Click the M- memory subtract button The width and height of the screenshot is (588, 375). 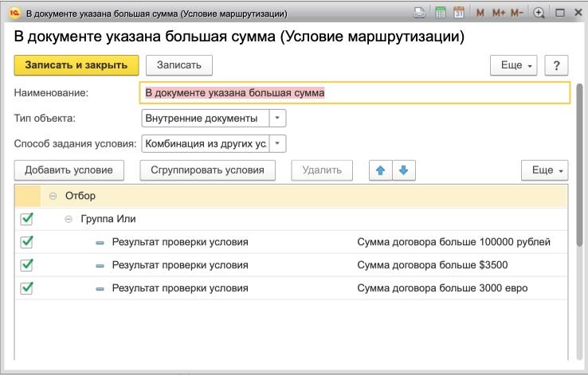pos(518,14)
